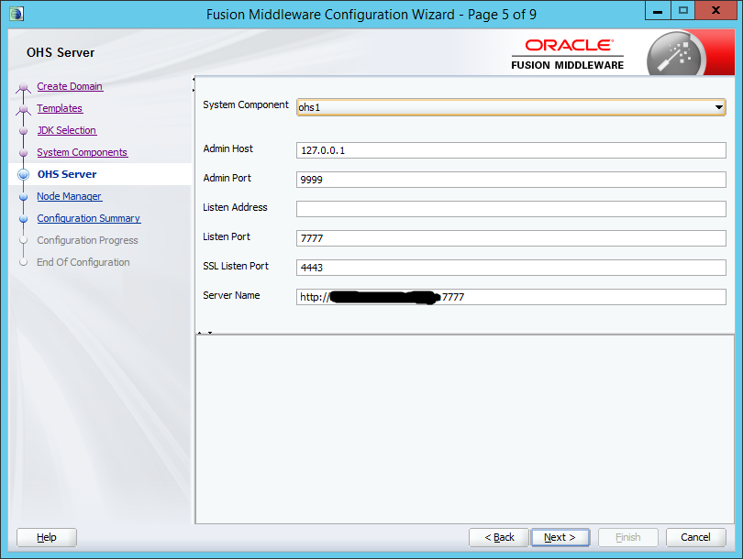Go to Create Domain step
The width and height of the screenshot is (743, 560).
(x=70, y=86)
